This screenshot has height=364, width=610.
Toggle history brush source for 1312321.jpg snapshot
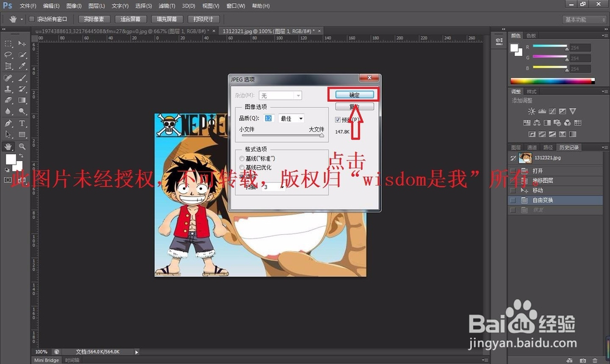[513, 158]
